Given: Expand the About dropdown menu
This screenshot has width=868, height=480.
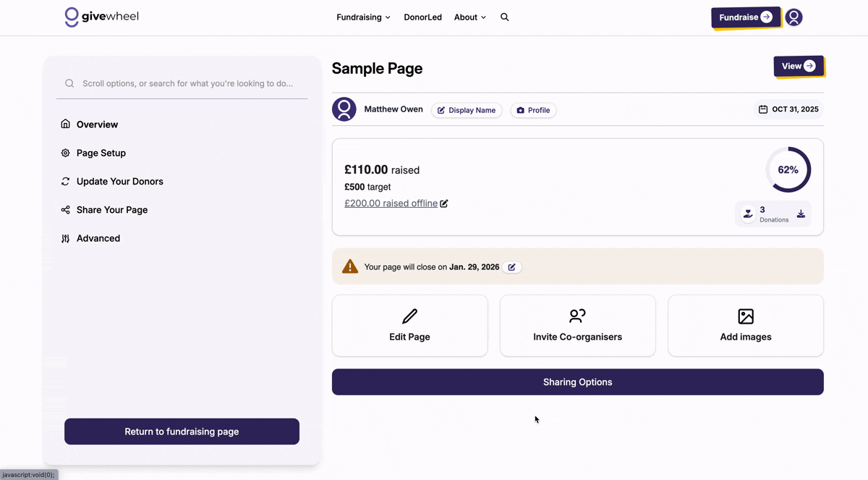Looking at the screenshot, I should pyautogui.click(x=469, y=17).
